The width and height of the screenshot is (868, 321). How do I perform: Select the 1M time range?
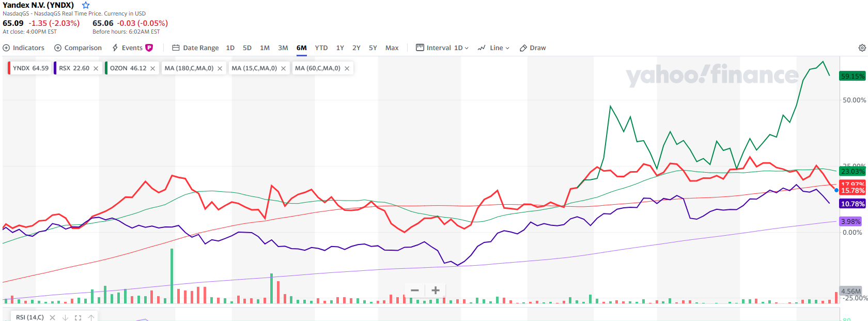pos(265,48)
